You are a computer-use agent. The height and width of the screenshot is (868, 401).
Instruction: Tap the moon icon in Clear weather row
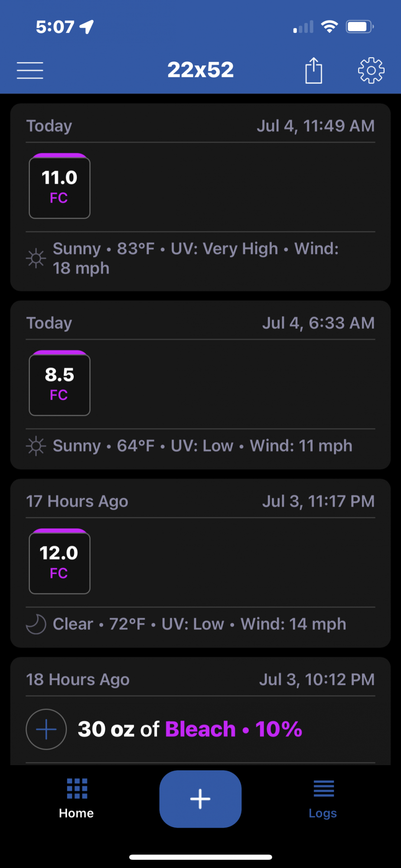[x=36, y=624]
